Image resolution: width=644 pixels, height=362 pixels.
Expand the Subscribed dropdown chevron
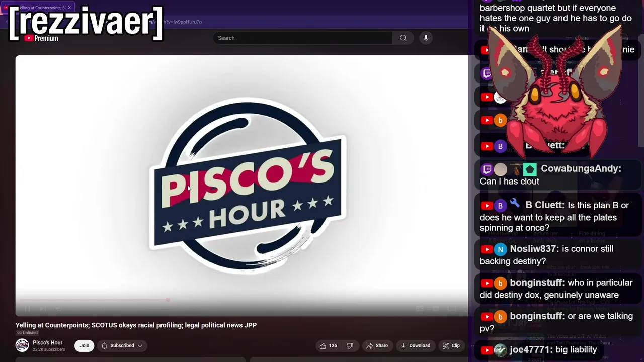140,345
